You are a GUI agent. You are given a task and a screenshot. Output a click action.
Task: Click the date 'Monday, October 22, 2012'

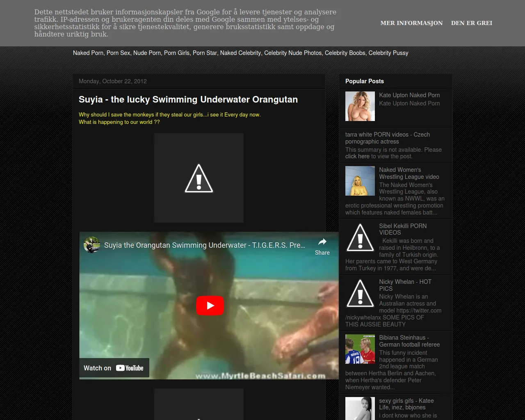[113, 81]
